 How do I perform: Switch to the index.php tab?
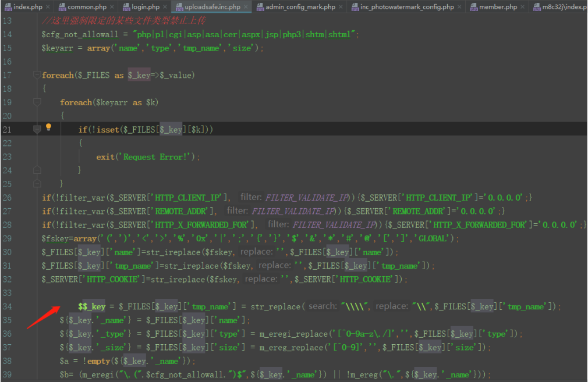point(27,7)
